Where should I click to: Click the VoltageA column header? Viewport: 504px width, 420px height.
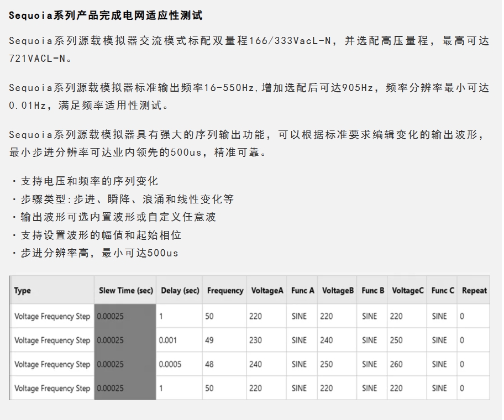266,290
